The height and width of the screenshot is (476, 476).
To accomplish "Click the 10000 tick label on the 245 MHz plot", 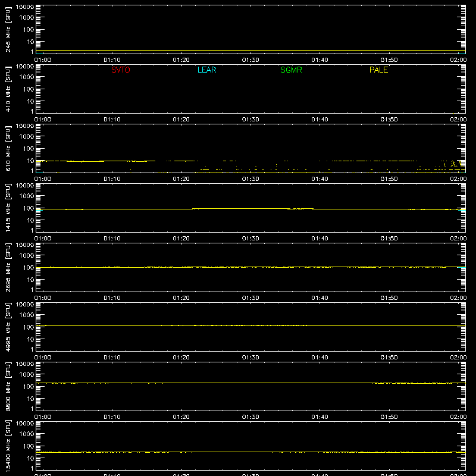I will click(x=25, y=7).
